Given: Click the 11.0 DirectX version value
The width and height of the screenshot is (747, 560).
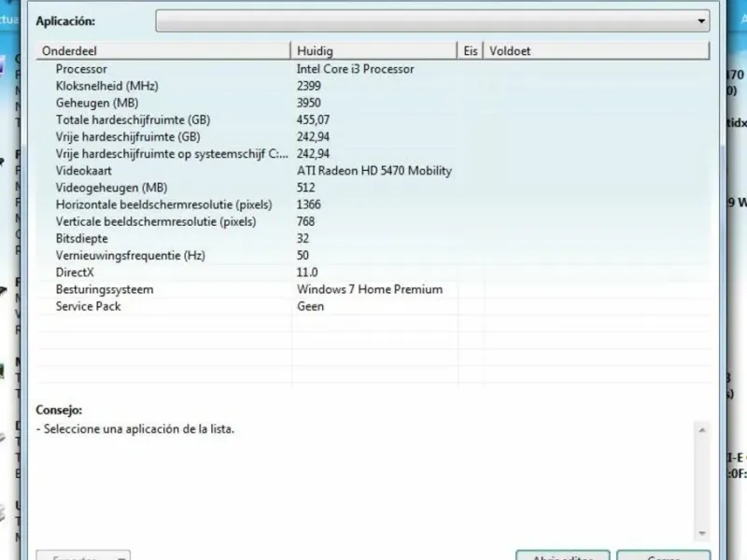Looking at the screenshot, I should [x=307, y=273].
